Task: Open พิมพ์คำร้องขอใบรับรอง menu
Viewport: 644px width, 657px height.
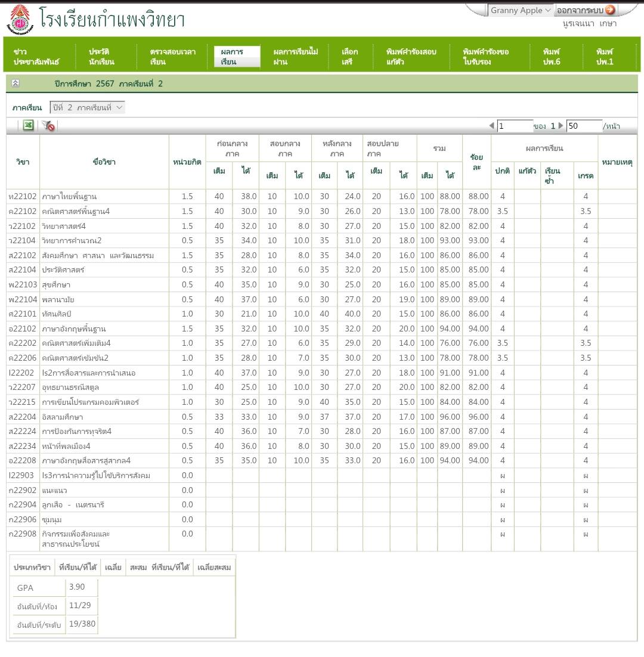Action: [485, 57]
